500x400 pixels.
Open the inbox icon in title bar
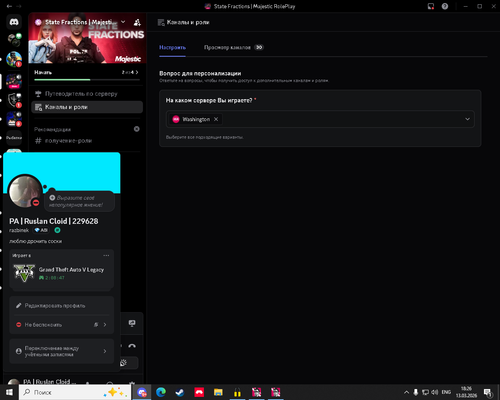tap(431, 6)
